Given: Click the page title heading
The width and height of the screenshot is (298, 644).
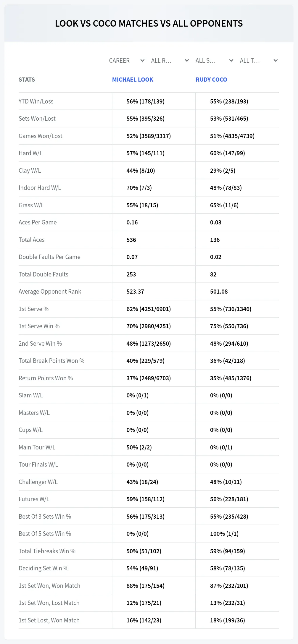Looking at the screenshot, I should (x=149, y=23).
